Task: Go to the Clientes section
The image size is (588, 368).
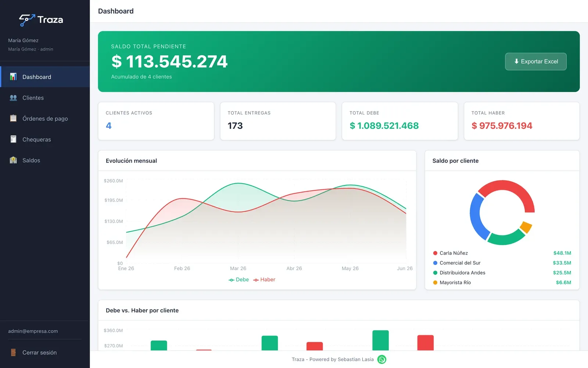Action: coord(45,98)
